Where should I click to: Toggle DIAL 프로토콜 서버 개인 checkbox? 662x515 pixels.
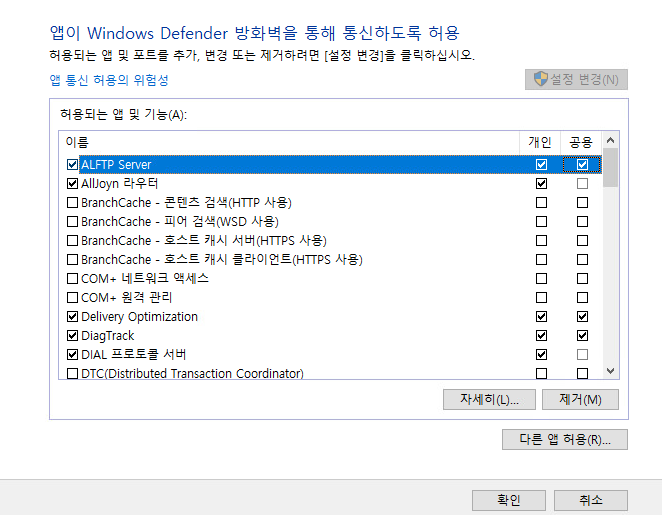click(541, 355)
